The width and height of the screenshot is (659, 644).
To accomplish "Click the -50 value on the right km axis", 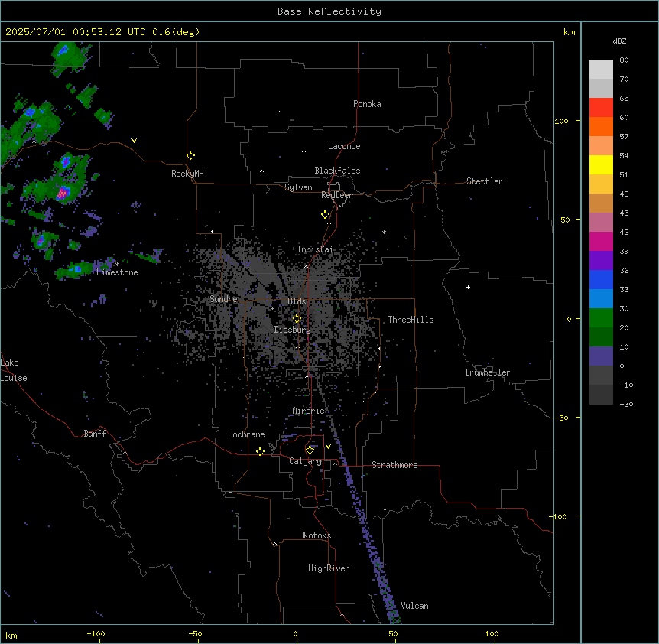I will (561, 418).
